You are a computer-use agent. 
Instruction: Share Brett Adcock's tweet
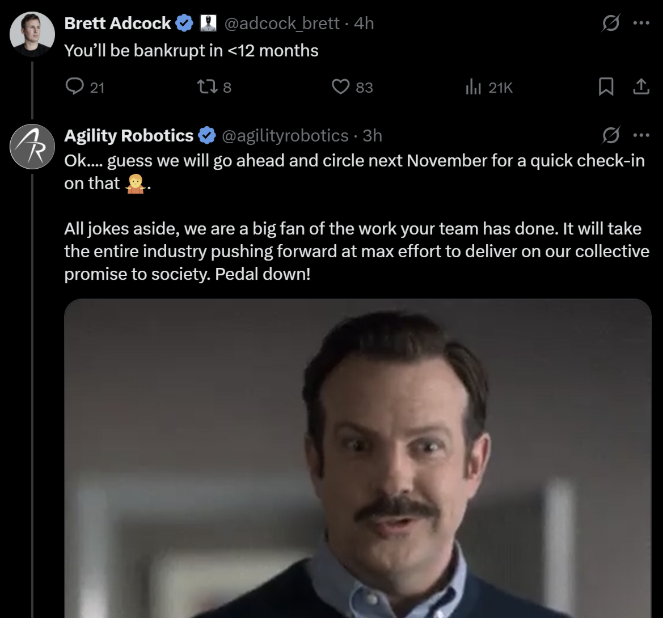point(641,87)
